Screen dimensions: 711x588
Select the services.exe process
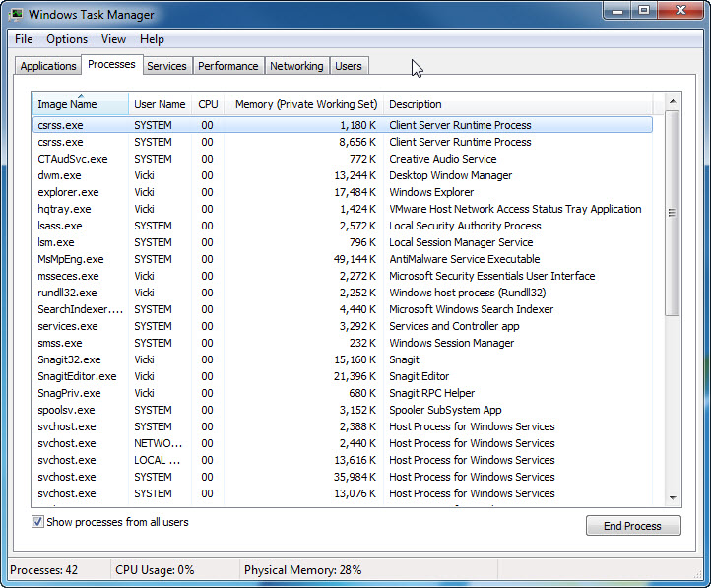[343, 326]
